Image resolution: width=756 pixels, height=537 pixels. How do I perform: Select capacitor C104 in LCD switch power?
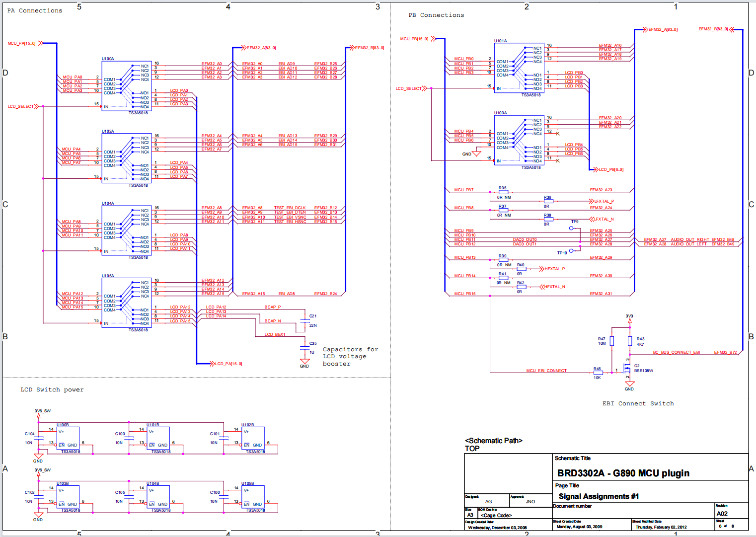coord(38,439)
